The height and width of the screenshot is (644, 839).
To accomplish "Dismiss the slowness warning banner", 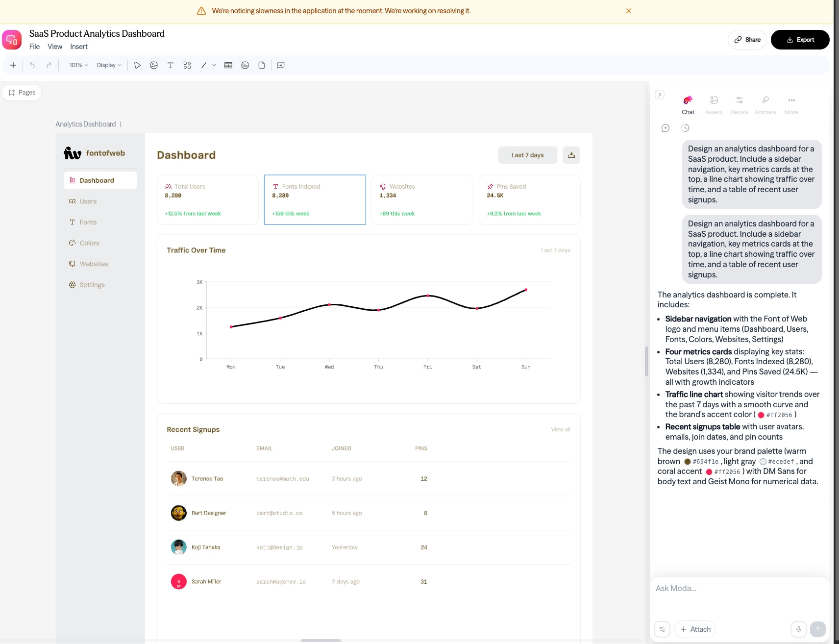I will click(628, 11).
